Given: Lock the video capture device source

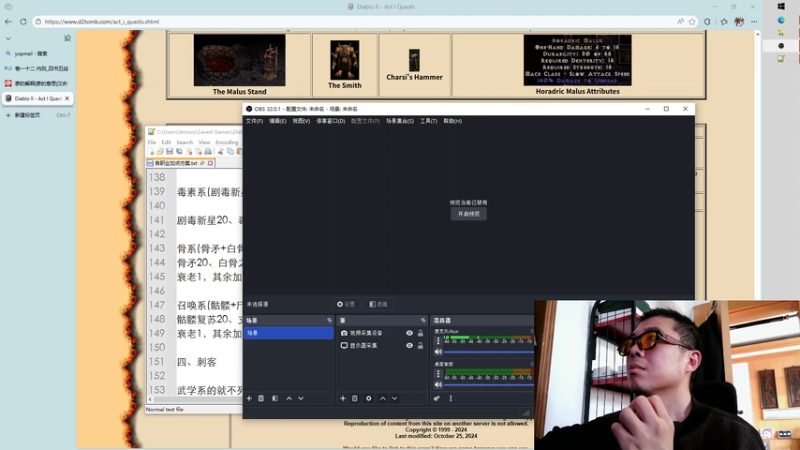Looking at the screenshot, I should point(420,333).
